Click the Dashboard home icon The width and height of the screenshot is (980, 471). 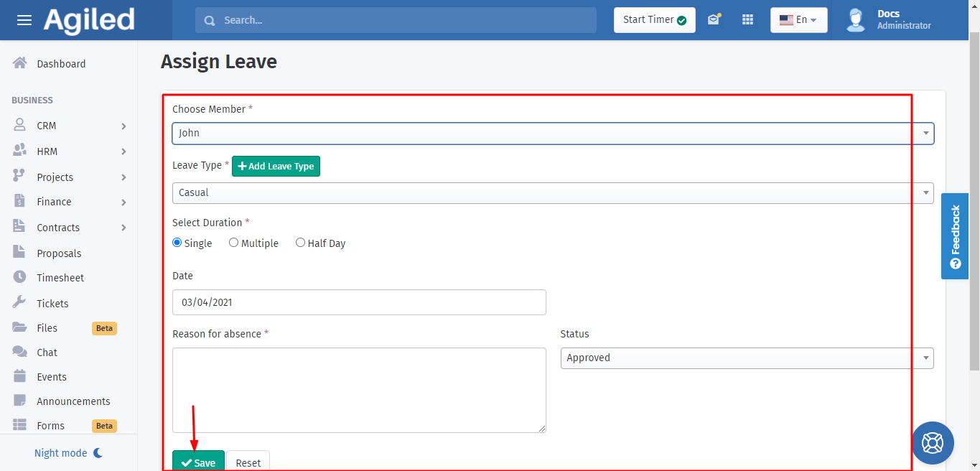click(x=20, y=63)
